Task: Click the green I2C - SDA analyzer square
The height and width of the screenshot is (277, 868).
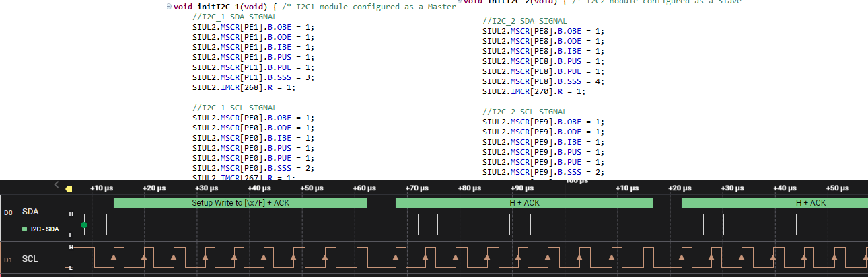Action: click(25, 229)
